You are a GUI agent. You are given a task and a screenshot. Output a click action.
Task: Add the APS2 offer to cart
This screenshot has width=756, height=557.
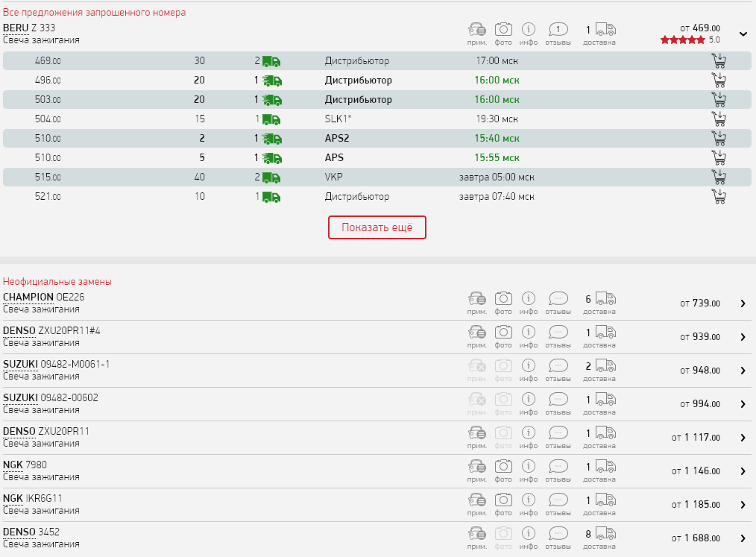point(719,138)
